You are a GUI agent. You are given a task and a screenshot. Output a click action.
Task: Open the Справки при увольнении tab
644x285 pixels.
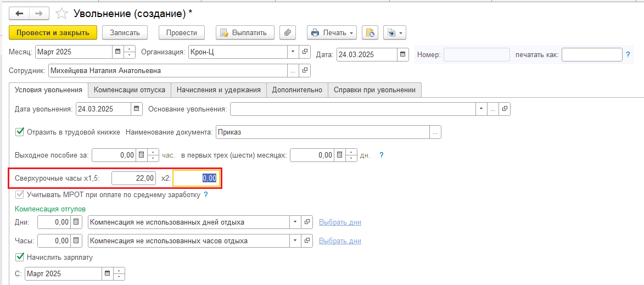coord(374,90)
